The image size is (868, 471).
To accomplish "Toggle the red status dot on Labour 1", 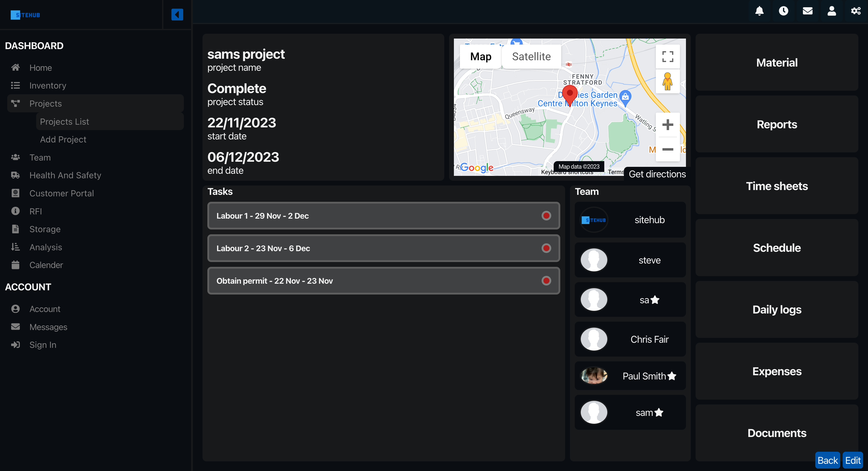I will 546,216.
